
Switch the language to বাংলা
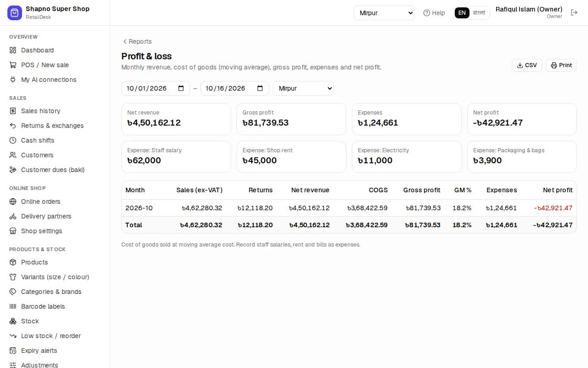click(479, 13)
